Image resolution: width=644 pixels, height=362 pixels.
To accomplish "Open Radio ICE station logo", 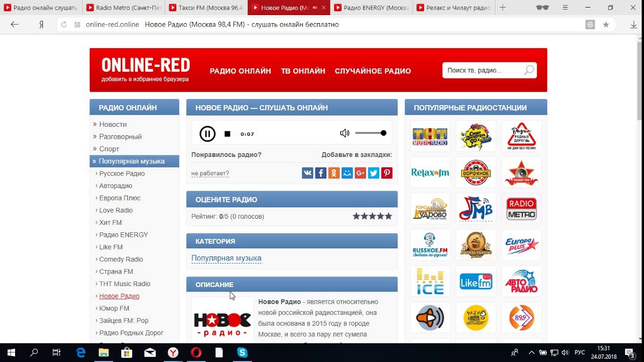I will pos(430,282).
